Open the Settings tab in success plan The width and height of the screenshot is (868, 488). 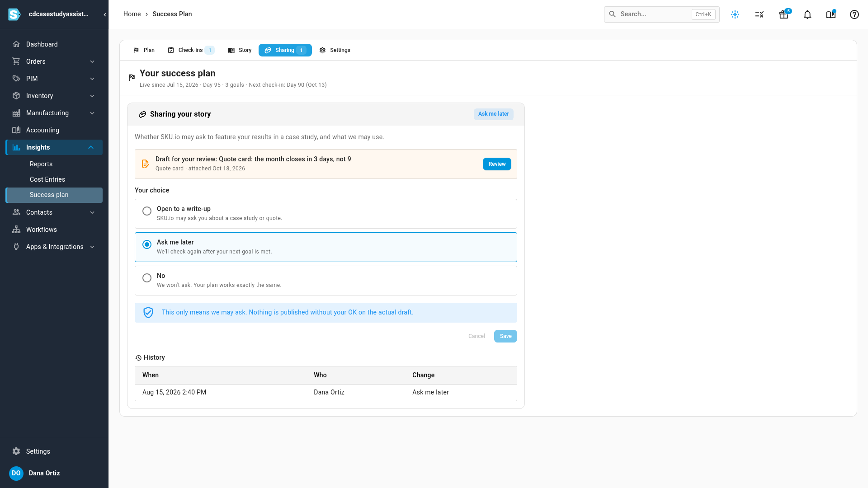coord(335,50)
